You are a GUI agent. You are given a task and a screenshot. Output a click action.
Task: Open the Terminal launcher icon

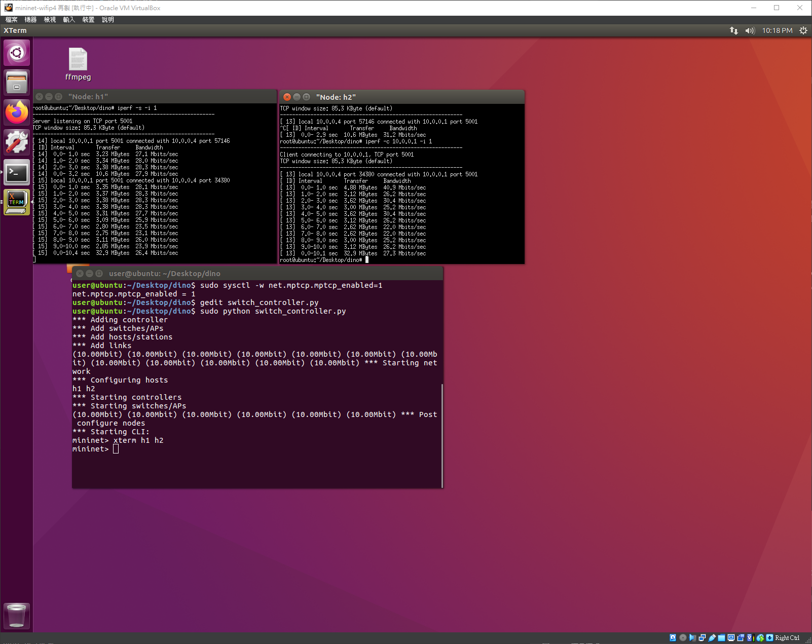point(17,173)
